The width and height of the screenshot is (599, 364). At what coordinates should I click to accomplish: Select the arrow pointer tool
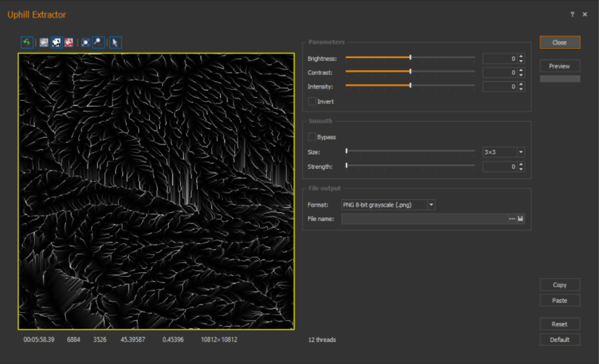115,42
